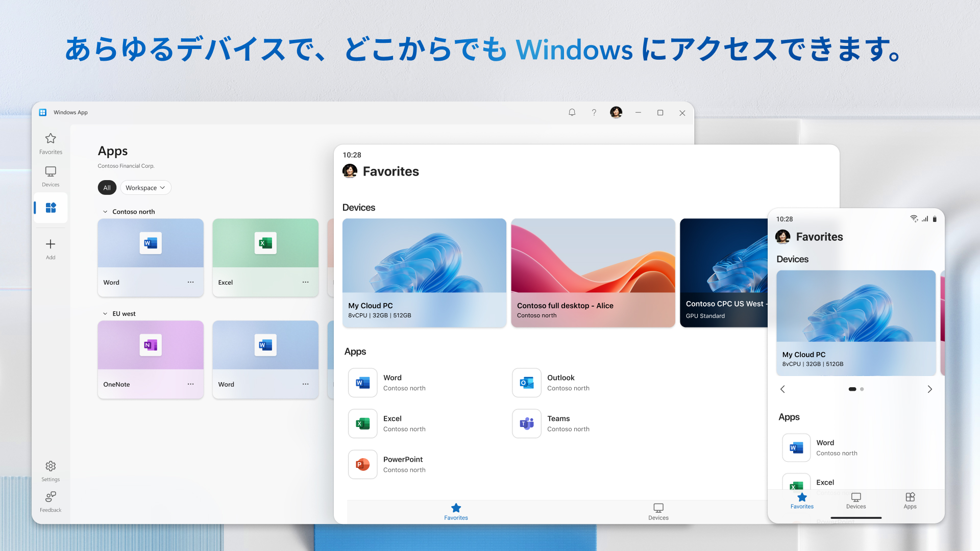Open more options for Contoso north Word card
Screen dimensions: 980x551
pos(190,282)
